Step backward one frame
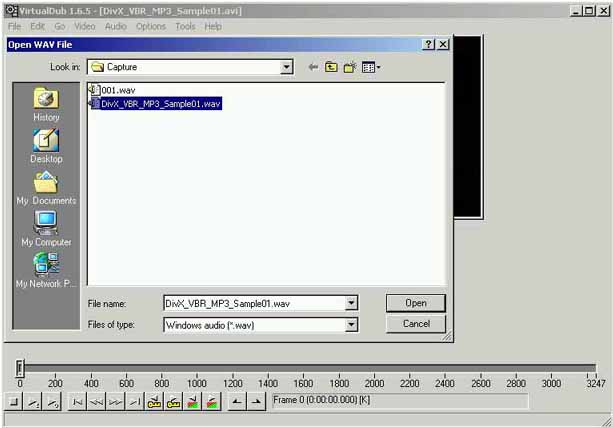This screenshot has height=428, width=613. click(x=96, y=402)
